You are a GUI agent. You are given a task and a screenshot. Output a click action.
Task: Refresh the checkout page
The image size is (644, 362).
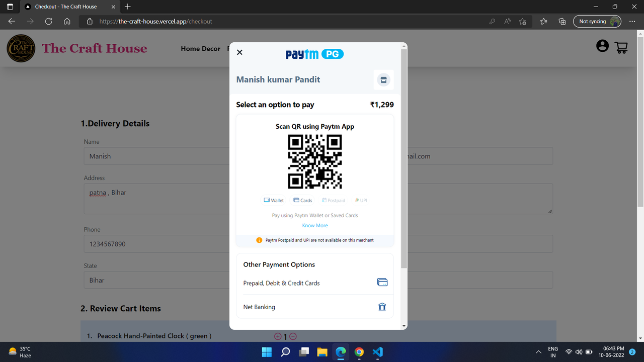point(49,22)
